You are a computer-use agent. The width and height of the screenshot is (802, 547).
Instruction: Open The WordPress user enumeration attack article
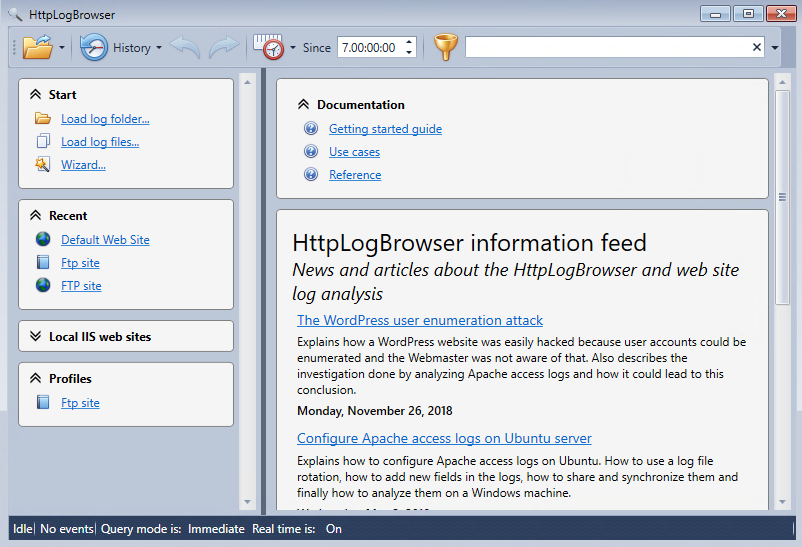420,321
